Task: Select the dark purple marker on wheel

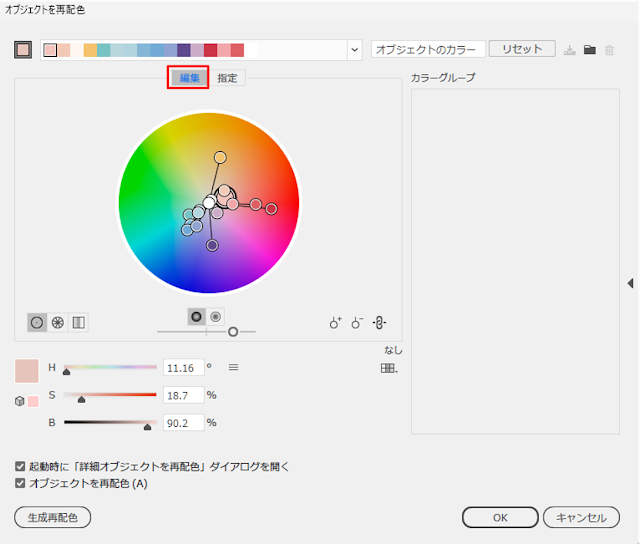Action: (212, 245)
